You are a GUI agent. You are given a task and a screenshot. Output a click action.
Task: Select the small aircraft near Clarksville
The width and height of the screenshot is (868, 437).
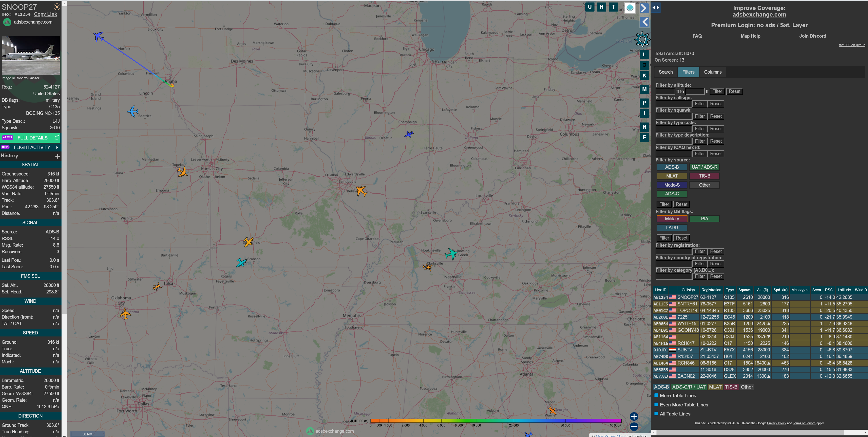point(427,267)
